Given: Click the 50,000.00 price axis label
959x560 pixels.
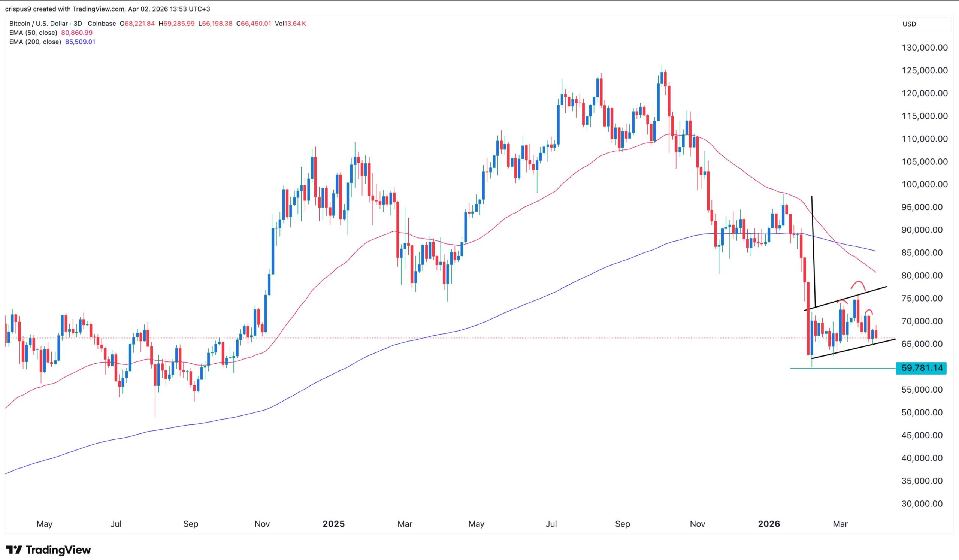Looking at the screenshot, I should [922, 412].
